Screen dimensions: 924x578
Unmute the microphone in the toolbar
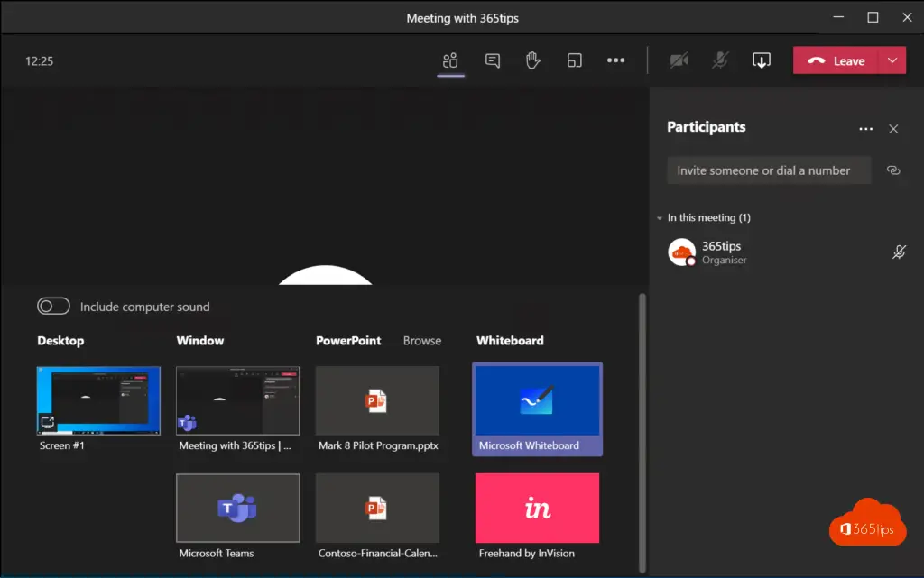[720, 60]
